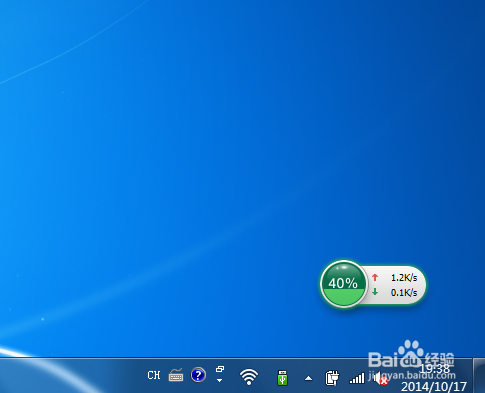Show hidden tray icons with the up arrow
Screen dimensions: 485x393
coord(308,378)
